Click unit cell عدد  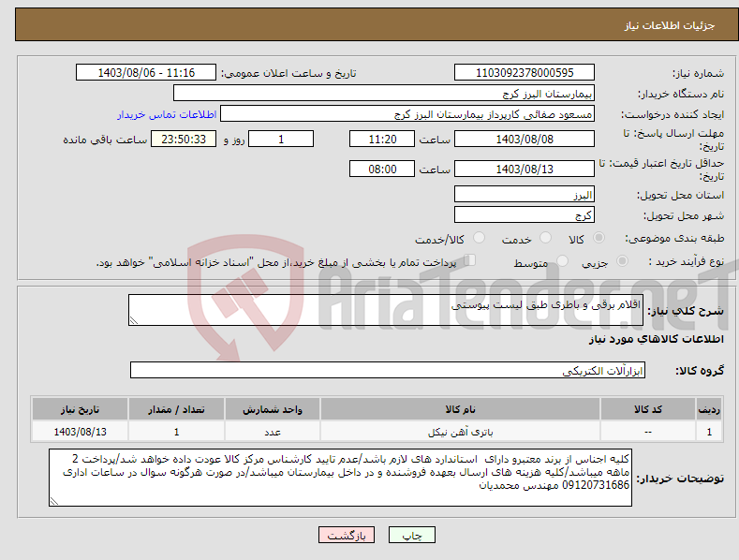coord(273,432)
